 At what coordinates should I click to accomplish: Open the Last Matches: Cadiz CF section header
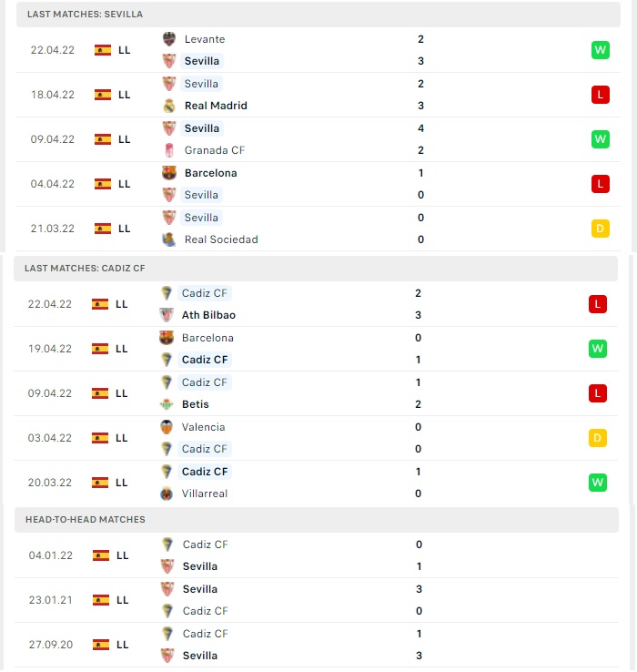coord(316,269)
